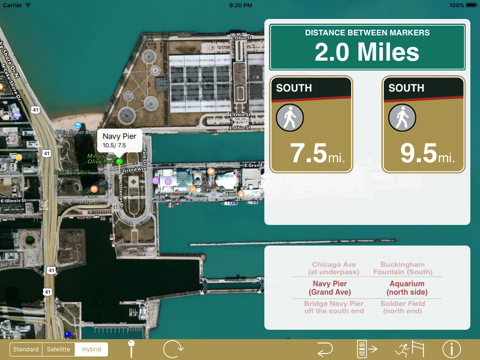
Task: Switch map to Standard view
Action: tap(26, 349)
